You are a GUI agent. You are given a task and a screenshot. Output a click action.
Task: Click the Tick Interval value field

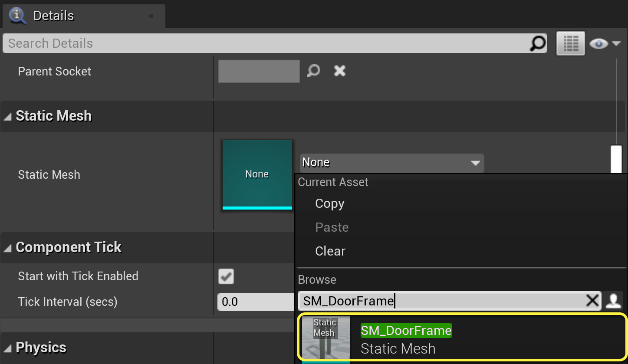tap(256, 302)
